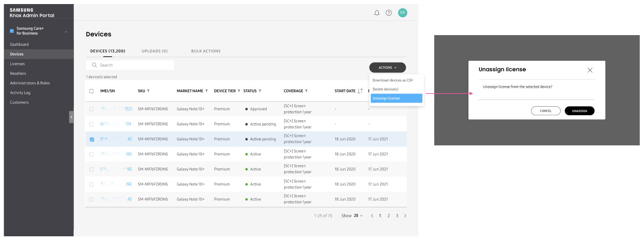Click "Unassign license from the selected device?" text

coord(517,86)
